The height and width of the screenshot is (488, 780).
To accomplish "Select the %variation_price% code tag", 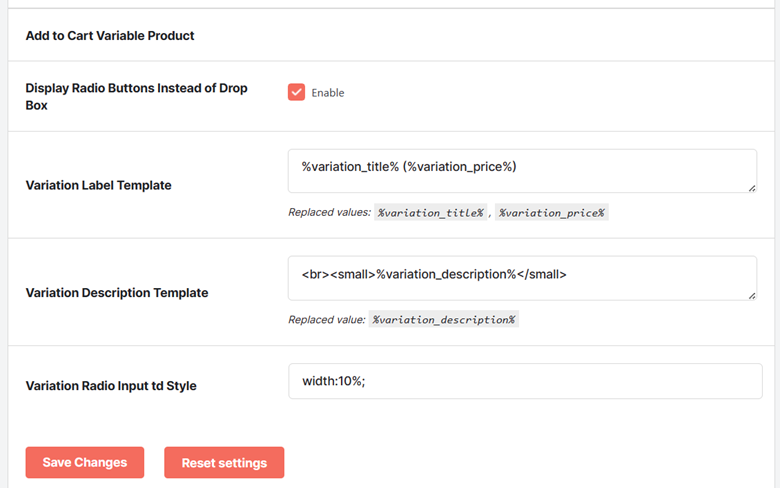I will coord(552,212).
